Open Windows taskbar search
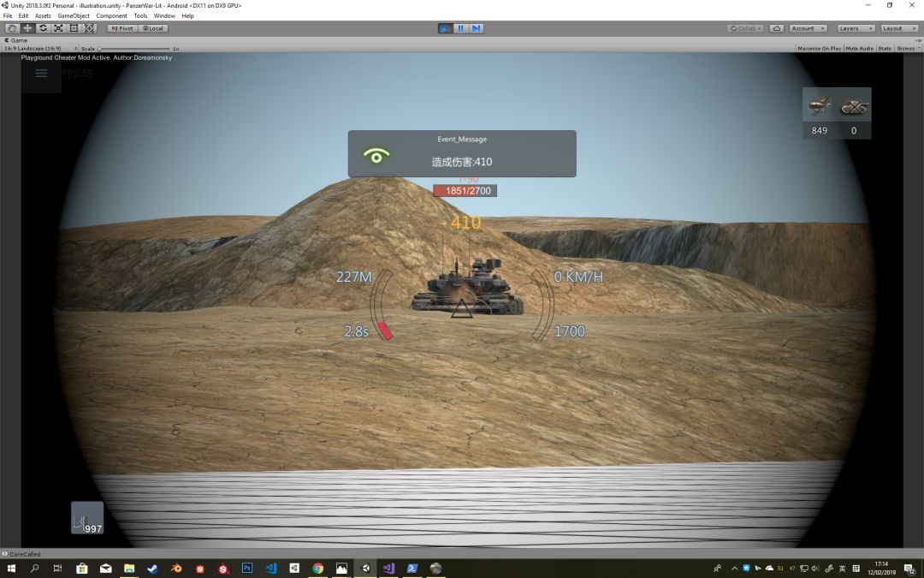 (34, 568)
